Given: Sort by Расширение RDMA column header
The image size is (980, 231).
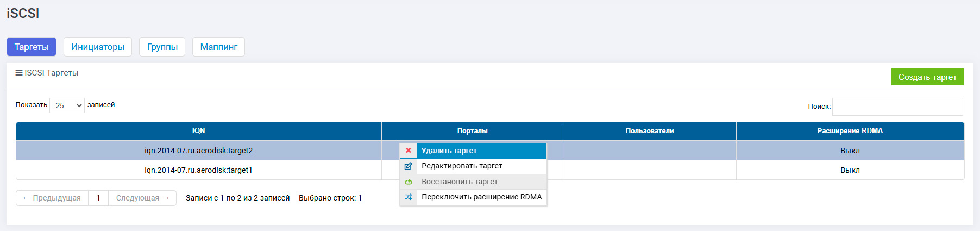Looking at the screenshot, I should tap(850, 131).
